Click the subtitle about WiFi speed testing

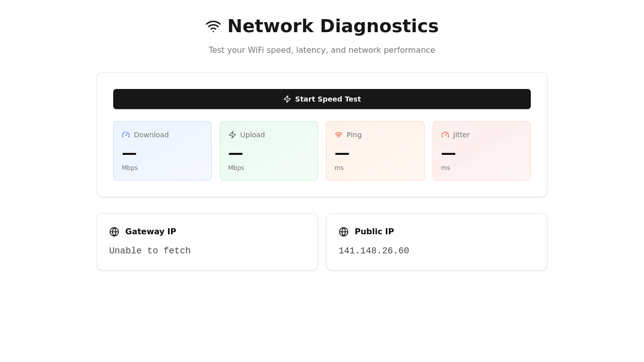click(x=321, y=50)
